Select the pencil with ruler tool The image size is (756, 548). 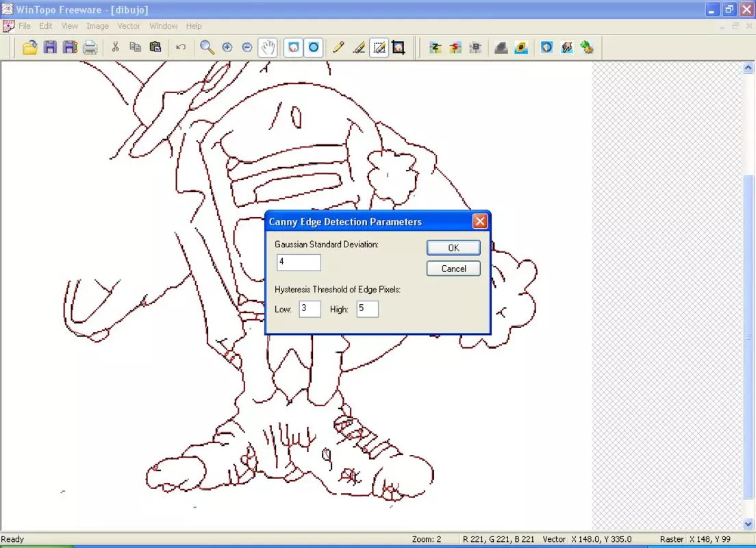(360, 47)
